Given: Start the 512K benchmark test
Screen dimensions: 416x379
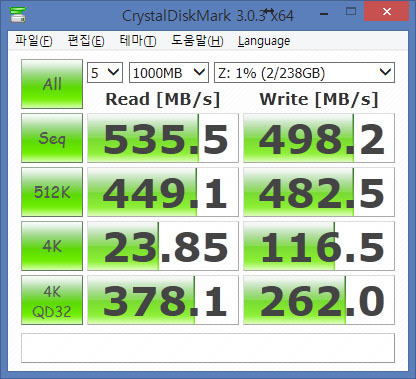Looking at the screenshot, I should 52,192.
